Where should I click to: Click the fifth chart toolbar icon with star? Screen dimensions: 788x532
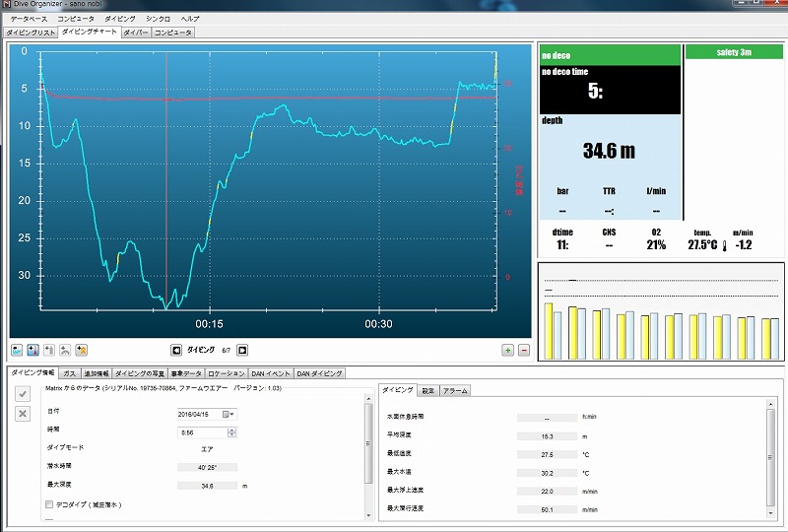[x=82, y=350]
